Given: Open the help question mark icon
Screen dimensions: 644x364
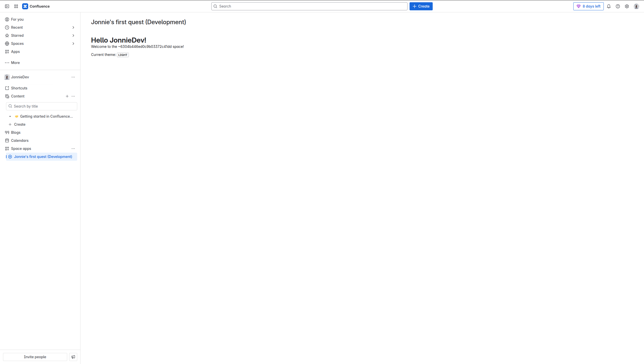Looking at the screenshot, I should pos(618,6).
